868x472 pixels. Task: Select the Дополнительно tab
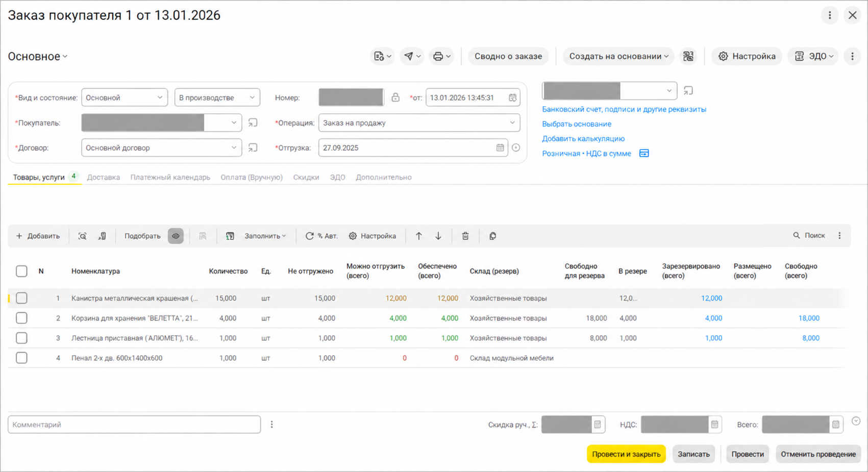(x=384, y=178)
